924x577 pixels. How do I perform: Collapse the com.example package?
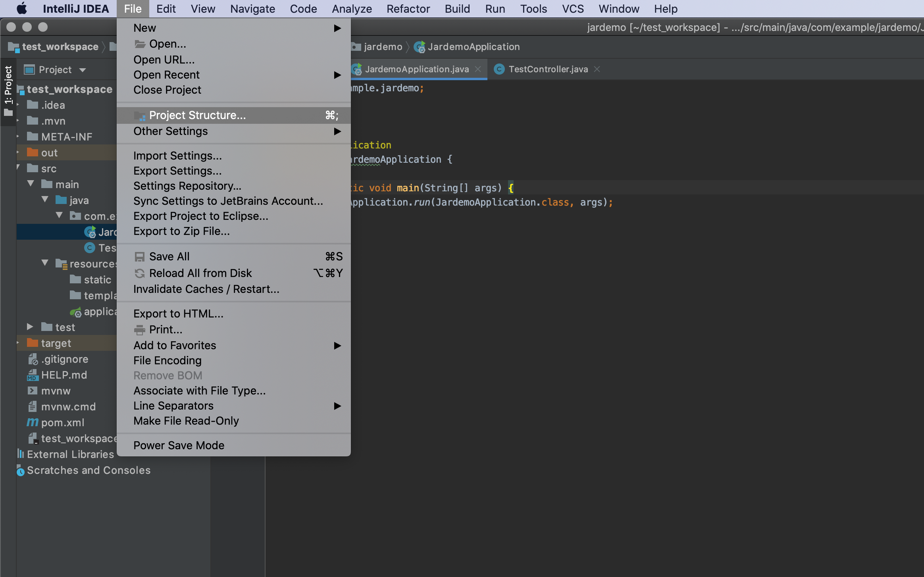tap(59, 215)
